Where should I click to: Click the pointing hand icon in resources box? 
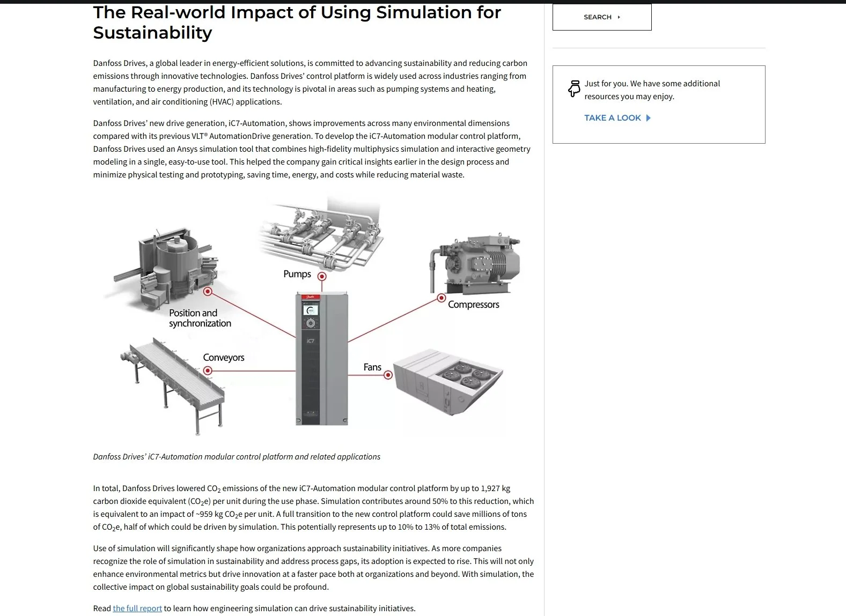574,88
